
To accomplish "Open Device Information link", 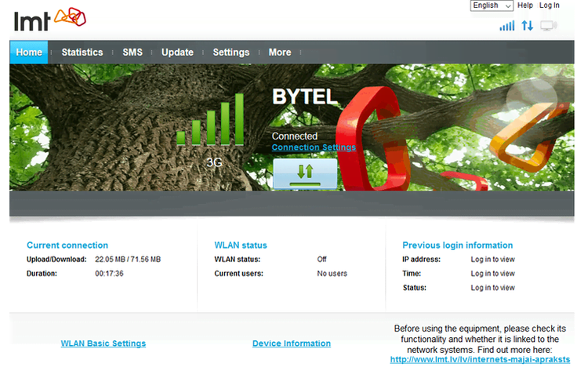I will 292,343.
